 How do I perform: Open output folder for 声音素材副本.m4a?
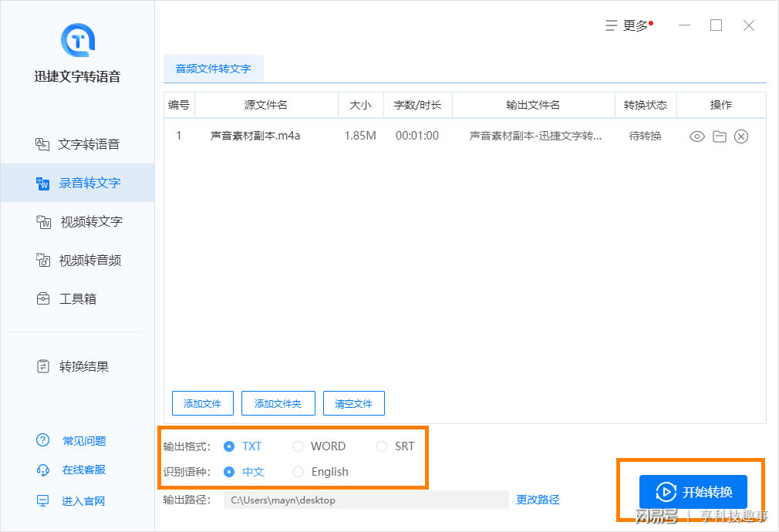point(720,136)
